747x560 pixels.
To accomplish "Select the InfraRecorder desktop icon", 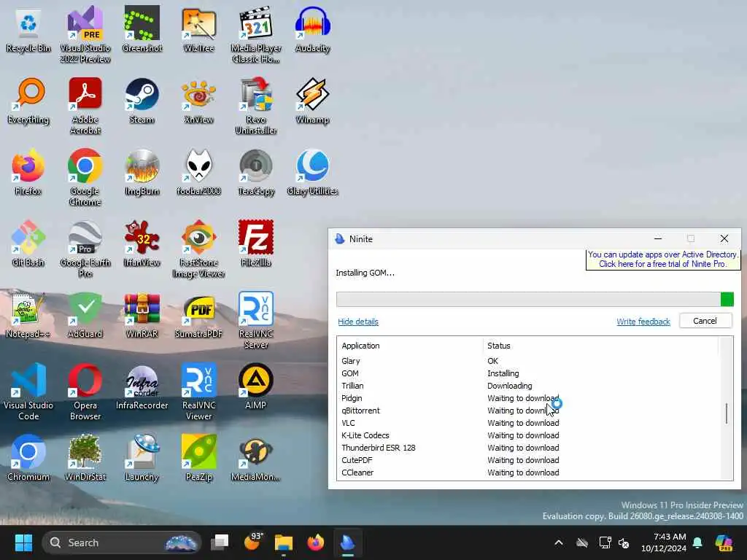I will point(142,387).
